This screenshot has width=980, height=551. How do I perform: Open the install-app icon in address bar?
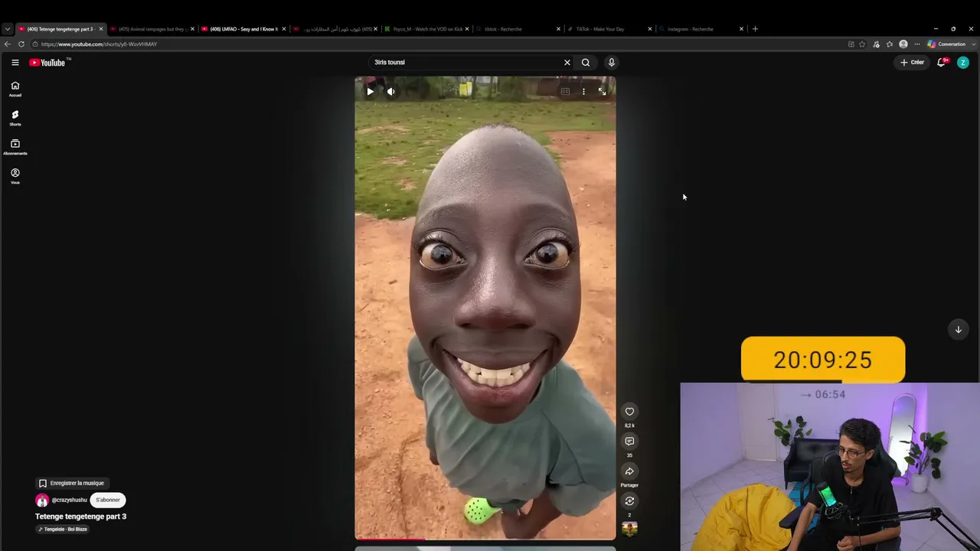851,44
